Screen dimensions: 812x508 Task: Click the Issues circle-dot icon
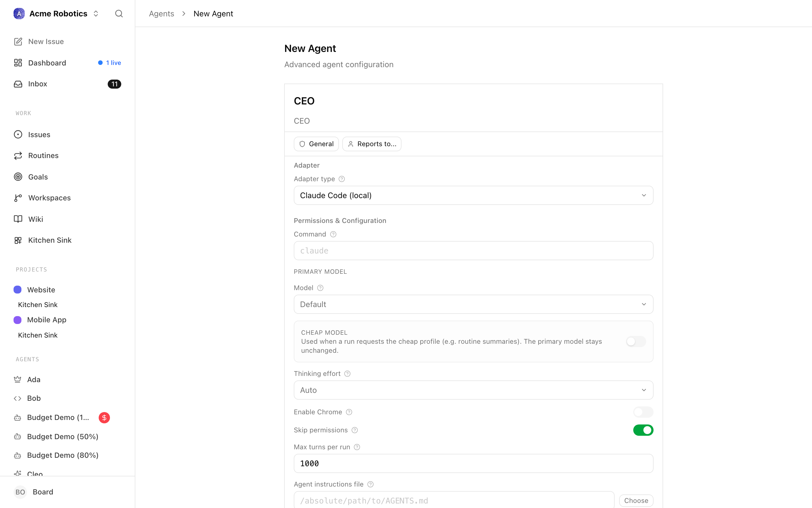(x=18, y=134)
